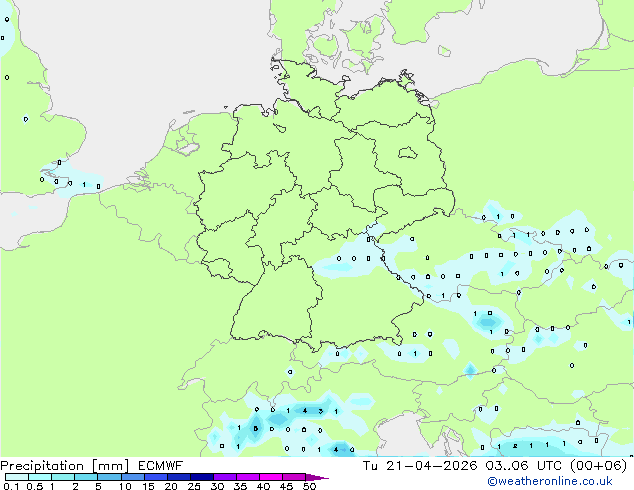The height and width of the screenshot is (490, 634).
Task: Pick the 5–10 mm light blue legend swatch
Action: (x=109, y=477)
